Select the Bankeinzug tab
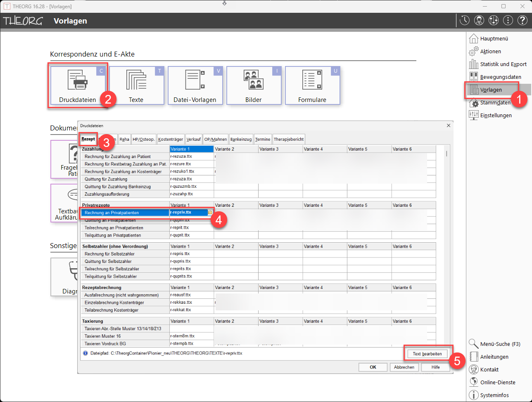This screenshot has height=402, width=532. click(241, 140)
